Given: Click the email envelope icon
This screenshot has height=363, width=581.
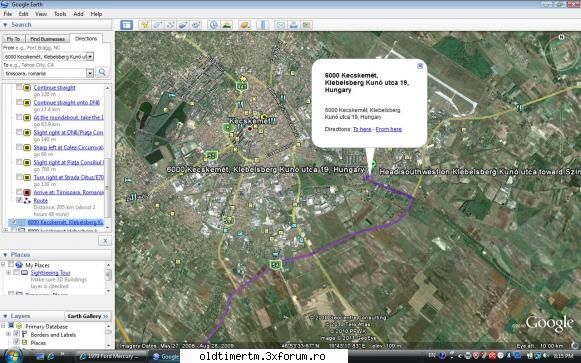Looking at the screenshot, I should (281, 25).
